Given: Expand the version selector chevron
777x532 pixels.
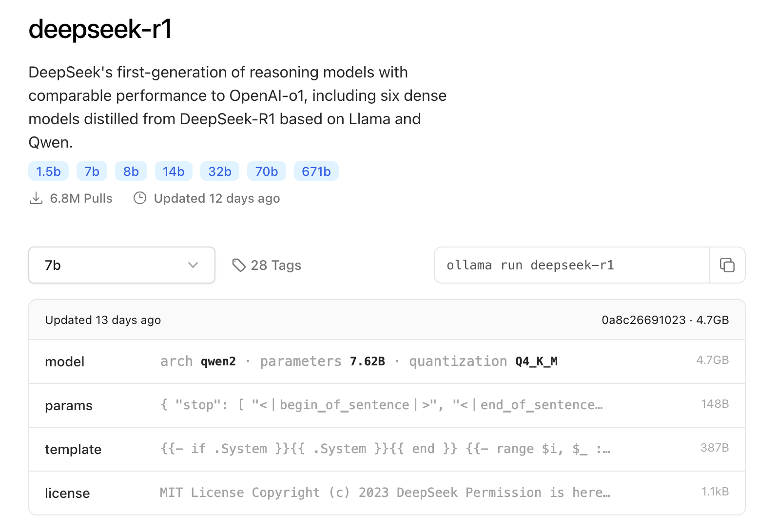Looking at the screenshot, I should point(193,265).
